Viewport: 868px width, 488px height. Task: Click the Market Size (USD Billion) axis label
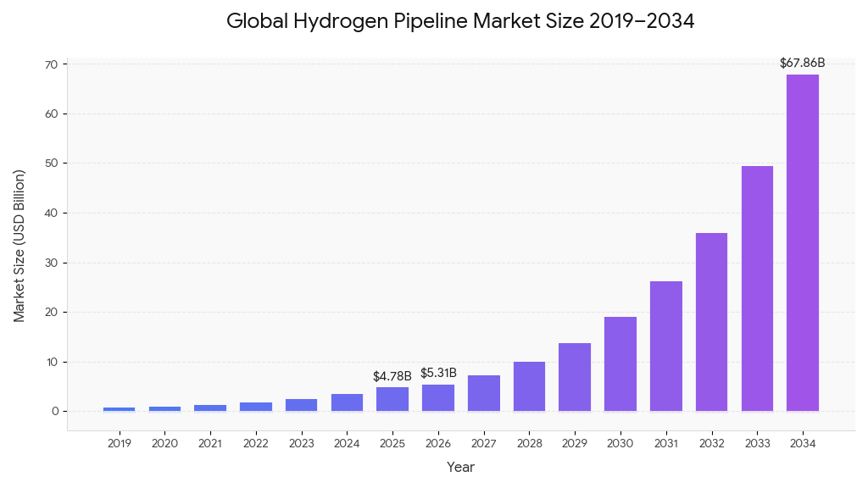point(19,246)
